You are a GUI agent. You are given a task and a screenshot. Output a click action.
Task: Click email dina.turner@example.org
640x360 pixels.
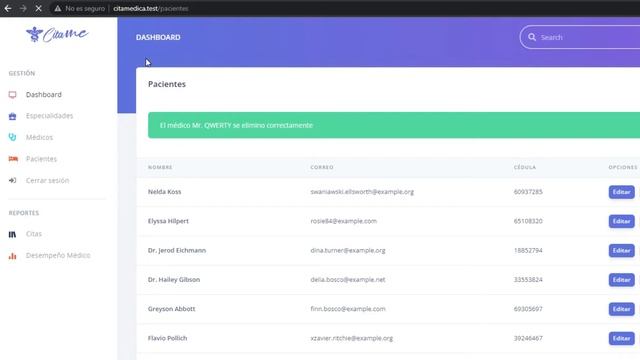point(348,251)
